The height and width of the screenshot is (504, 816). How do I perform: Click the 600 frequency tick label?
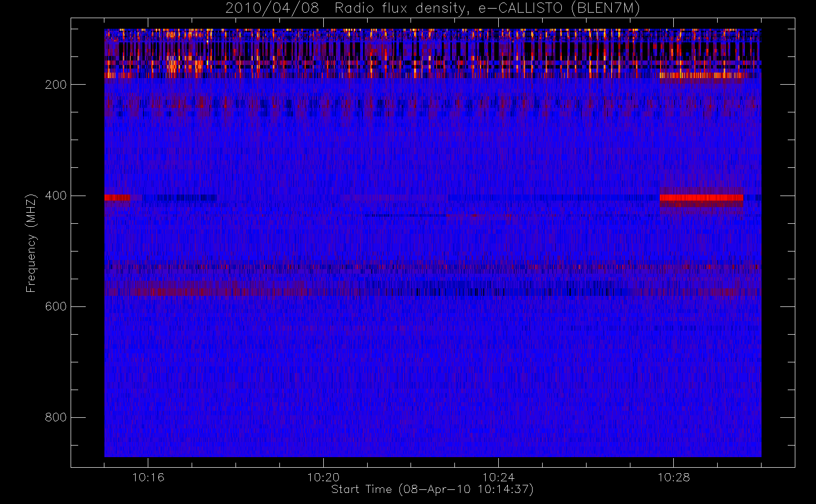click(55, 306)
